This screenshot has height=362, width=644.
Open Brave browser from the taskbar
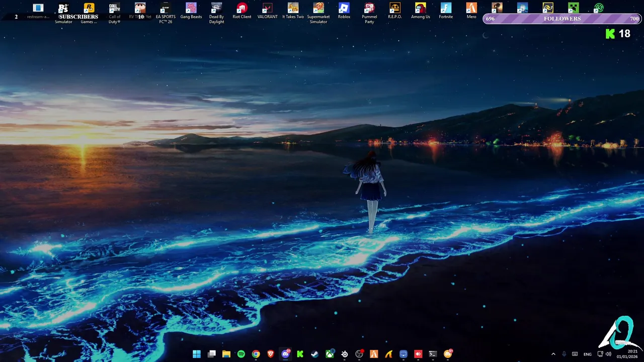[x=271, y=354]
